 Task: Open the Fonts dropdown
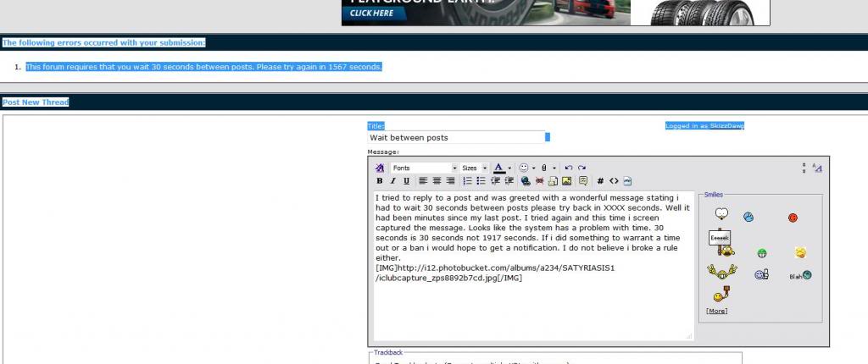(425, 168)
